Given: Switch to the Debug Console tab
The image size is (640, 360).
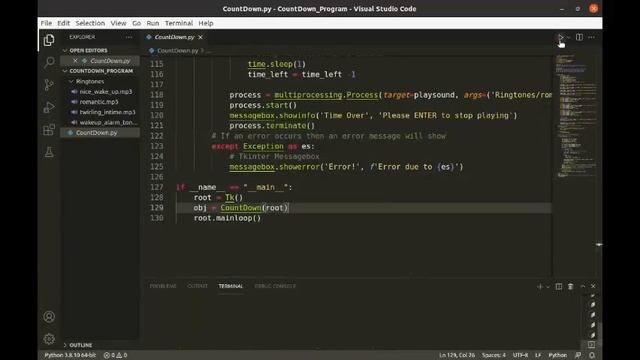Looking at the screenshot, I should pos(275,286).
